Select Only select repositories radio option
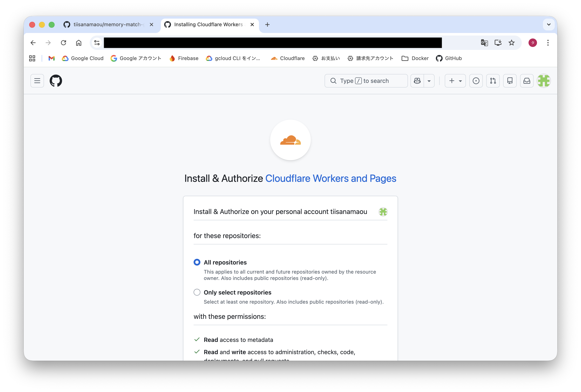581x392 pixels. (197, 292)
